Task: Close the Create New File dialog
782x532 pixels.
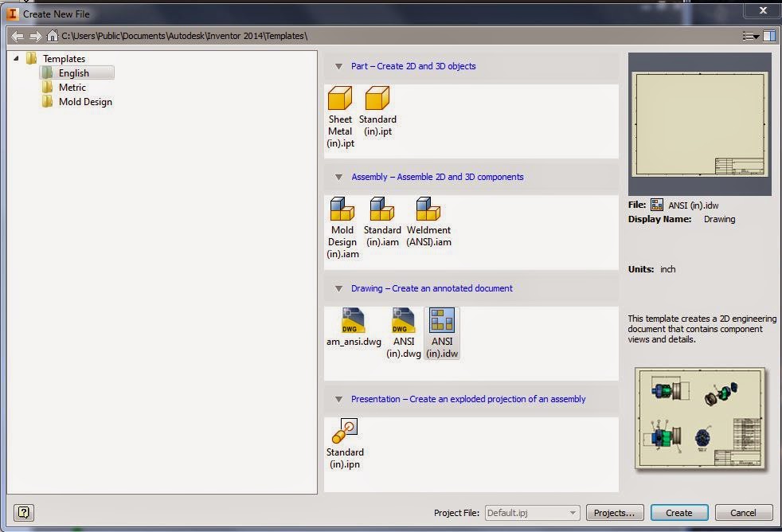Action: (763, 10)
